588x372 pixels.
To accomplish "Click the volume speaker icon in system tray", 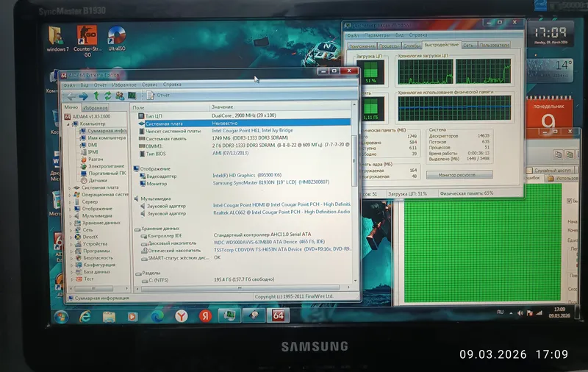I will pyautogui.click(x=520, y=313).
